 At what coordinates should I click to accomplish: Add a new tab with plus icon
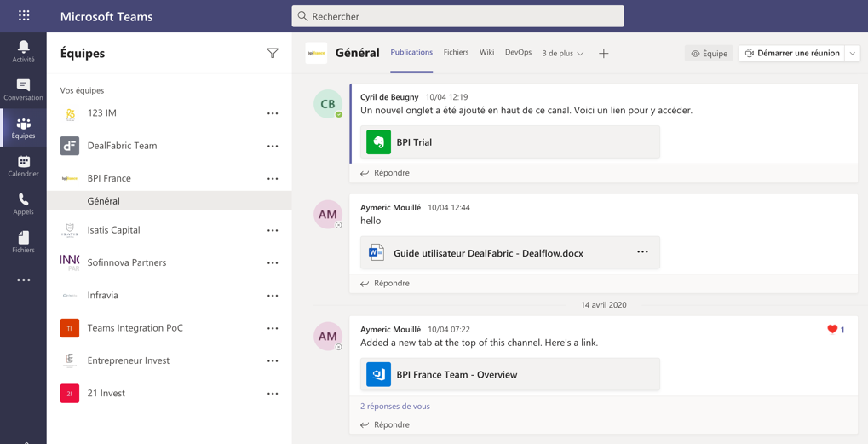tap(604, 53)
